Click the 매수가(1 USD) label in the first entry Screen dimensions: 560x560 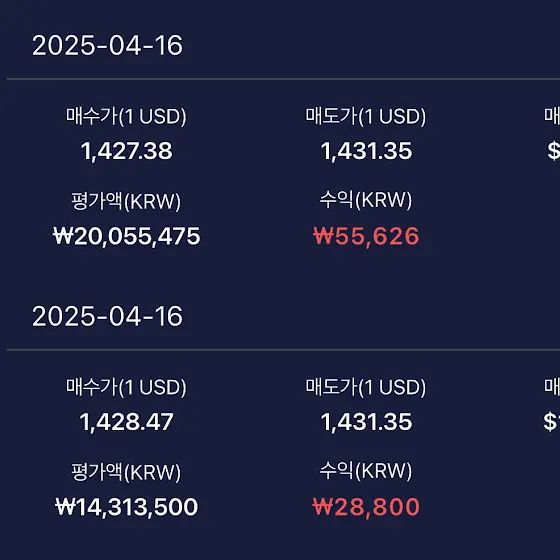click(126, 116)
